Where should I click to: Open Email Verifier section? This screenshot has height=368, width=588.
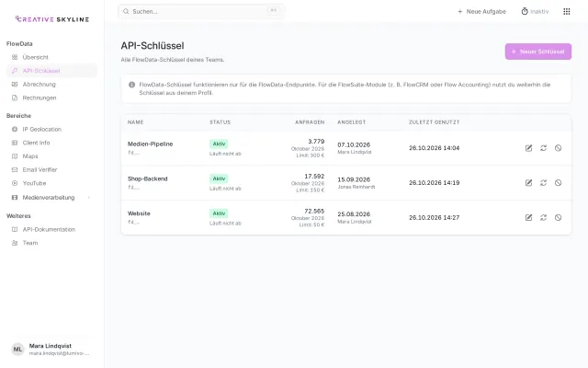51,169
